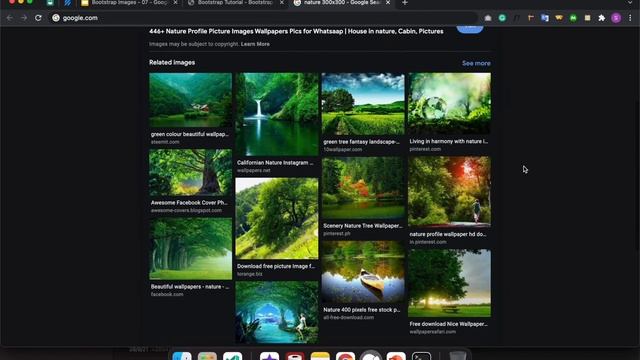Image resolution: width=640 pixels, height=360 pixels.
Task: Open the 'Californian Nature Instagram' waterfall image
Action: (277, 114)
